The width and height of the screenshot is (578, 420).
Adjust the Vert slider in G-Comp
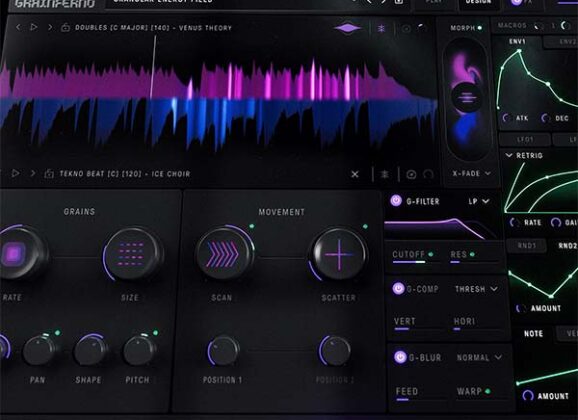tap(418, 329)
